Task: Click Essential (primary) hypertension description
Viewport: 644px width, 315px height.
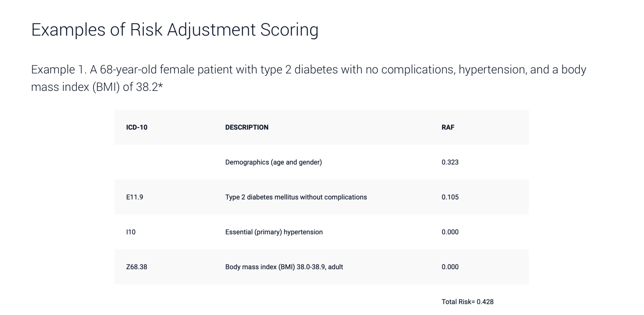Action: pyautogui.click(x=274, y=232)
